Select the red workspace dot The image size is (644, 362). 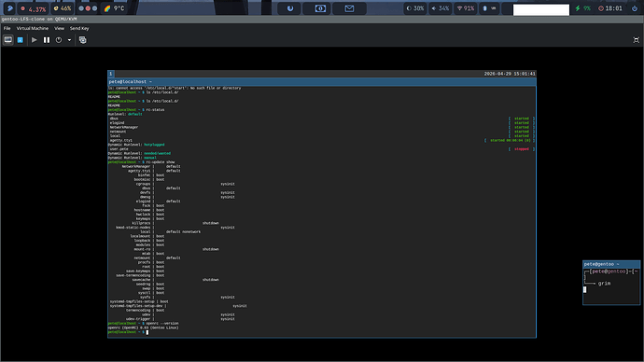pos(88,8)
